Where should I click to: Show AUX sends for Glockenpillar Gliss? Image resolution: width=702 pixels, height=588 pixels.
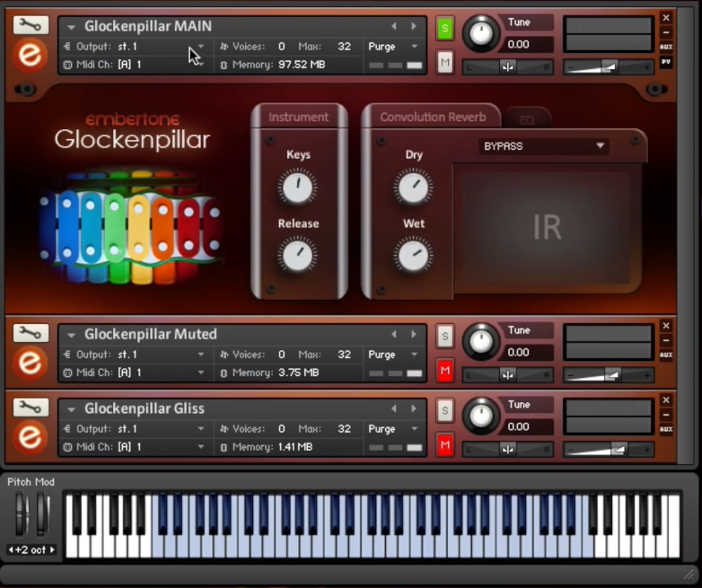(x=666, y=429)
